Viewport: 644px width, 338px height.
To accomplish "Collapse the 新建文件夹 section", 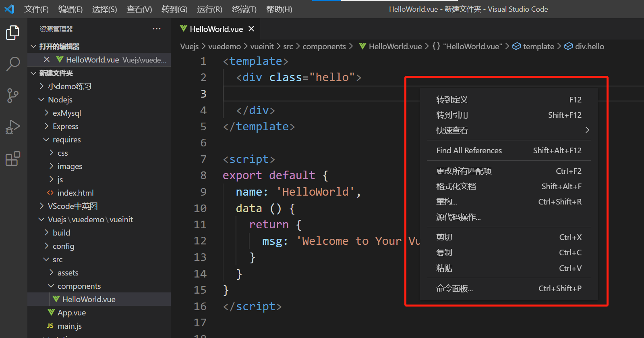I will tap(34, 73).
